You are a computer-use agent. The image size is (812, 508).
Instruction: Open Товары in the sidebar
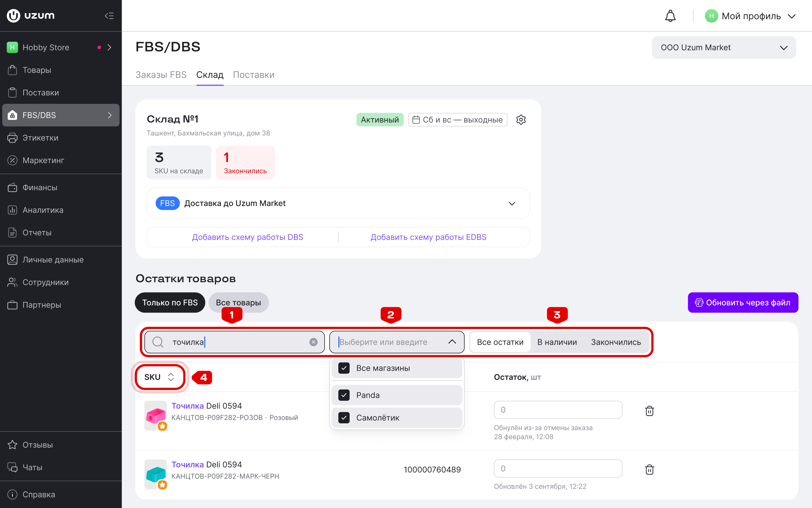tap(61, 70)
